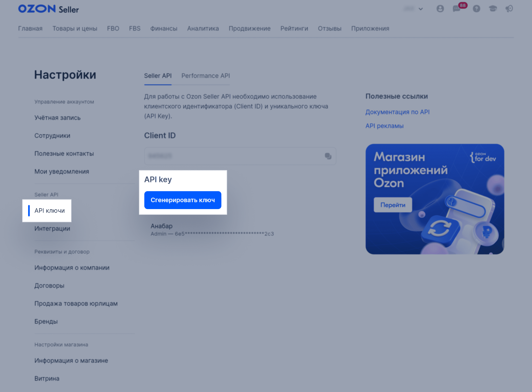Expand the account dropdown chevron
The width and height of the screenshot is (532, 392).
[x=421, y=9]
